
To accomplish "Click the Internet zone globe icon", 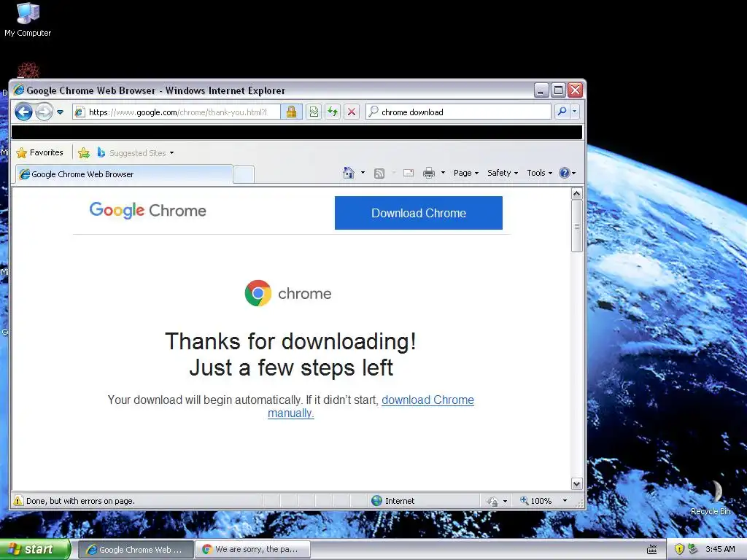I will 376,500.
